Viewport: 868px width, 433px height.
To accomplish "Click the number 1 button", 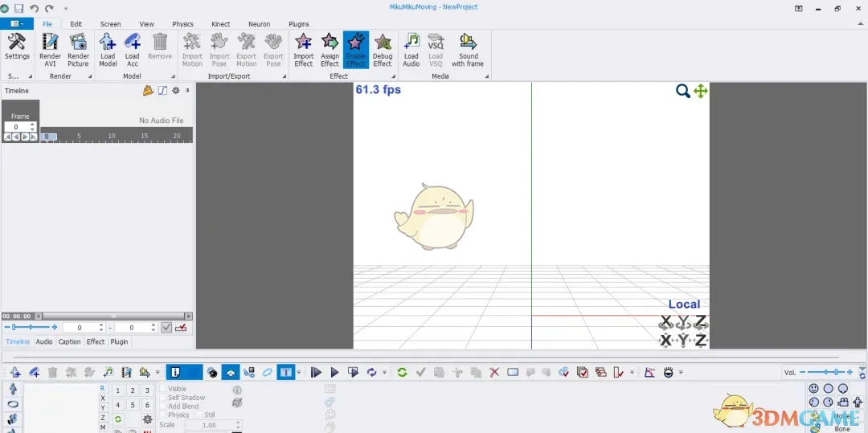I will tap(118, 390).
